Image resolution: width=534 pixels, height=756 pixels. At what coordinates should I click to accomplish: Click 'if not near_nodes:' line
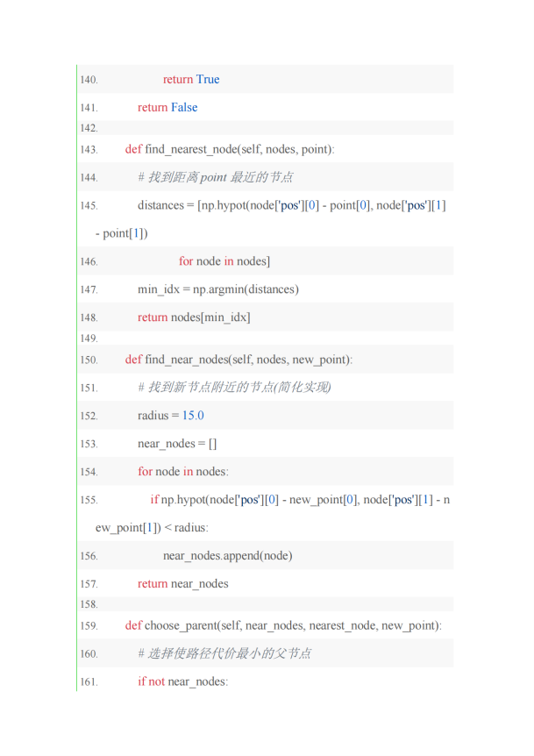tap(182, 681)
